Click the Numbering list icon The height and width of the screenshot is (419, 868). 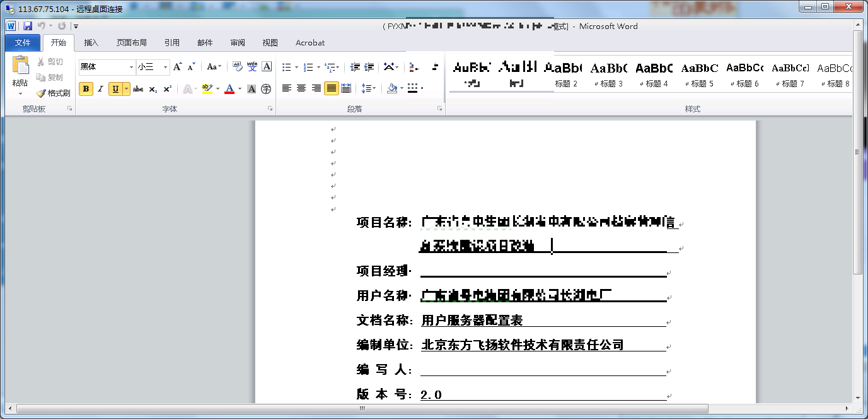pos(308,67)
